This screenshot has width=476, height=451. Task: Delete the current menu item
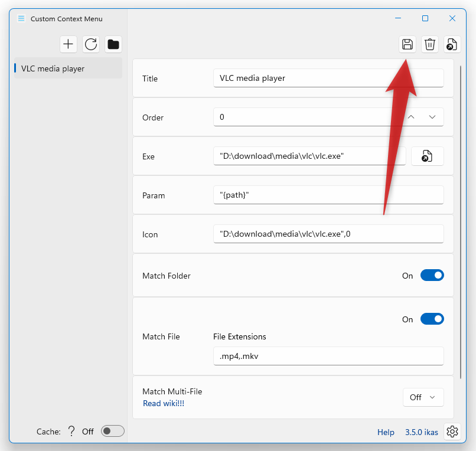tap(430, 44)
